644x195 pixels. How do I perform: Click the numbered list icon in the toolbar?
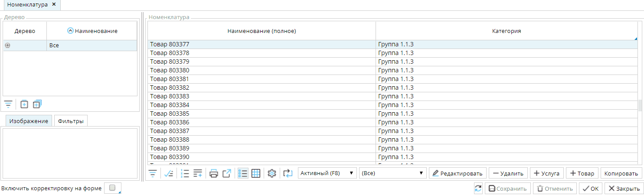click(185, 173)
